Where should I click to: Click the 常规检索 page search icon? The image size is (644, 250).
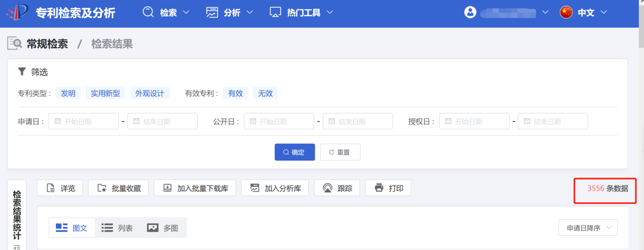[14, 44]
